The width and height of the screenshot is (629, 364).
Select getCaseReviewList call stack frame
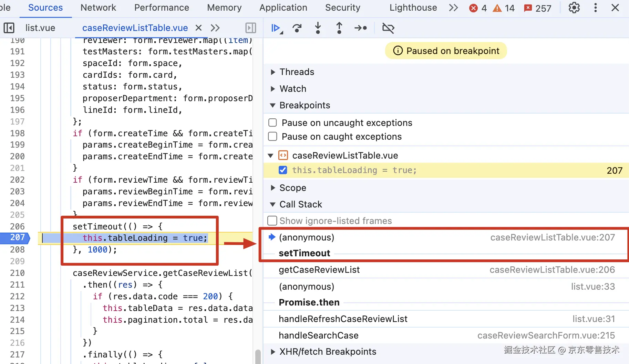(319, 270)
